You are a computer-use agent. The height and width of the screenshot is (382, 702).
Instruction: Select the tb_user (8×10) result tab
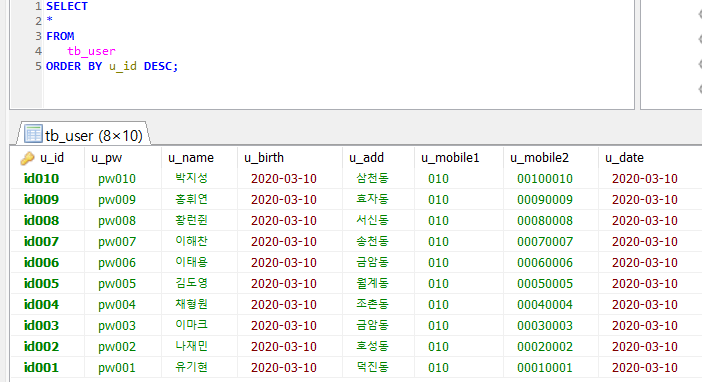click(84, 135)
